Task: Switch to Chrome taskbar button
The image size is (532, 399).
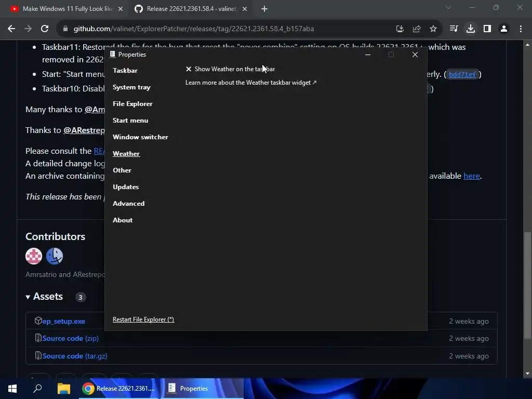Action: point(119,389)
